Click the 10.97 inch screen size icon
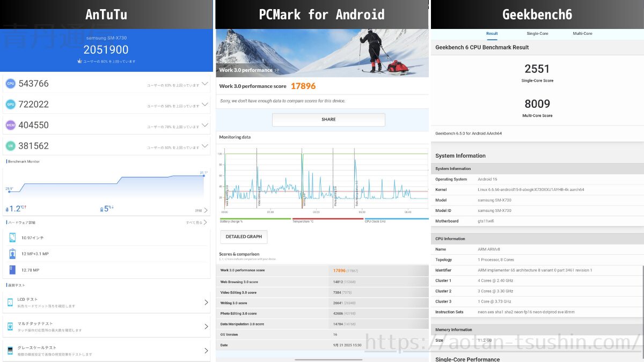The width and height of the screenshot is (644, 362). pos(12,238)
